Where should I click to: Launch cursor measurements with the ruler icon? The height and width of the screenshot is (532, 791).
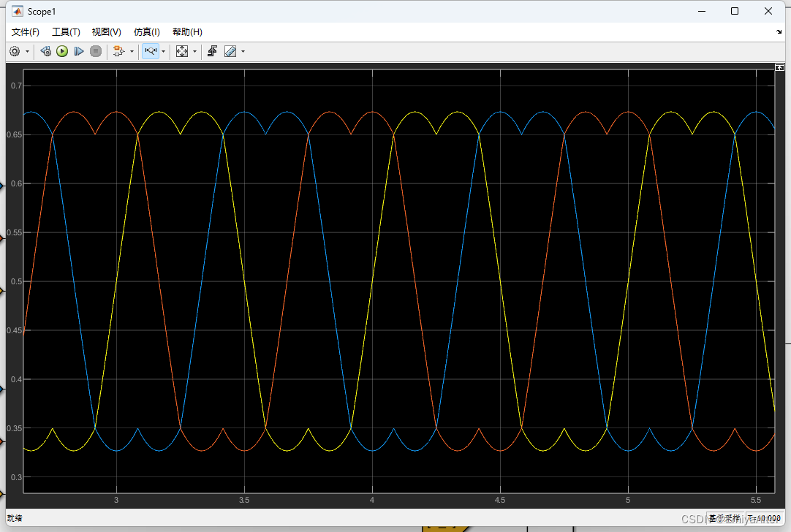pos(230,50)
